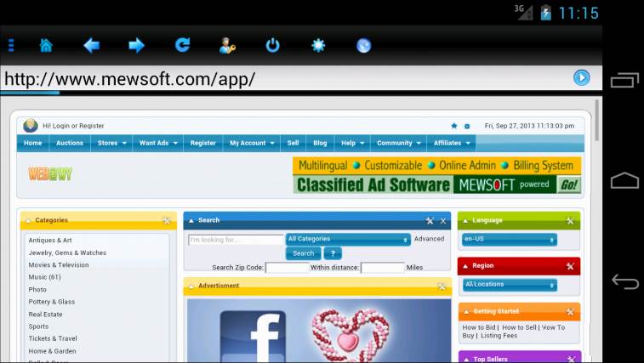Tap the blue Home toolbar icon
The height and width of the screenshot is (363, 644).
(x=46, y=45)
